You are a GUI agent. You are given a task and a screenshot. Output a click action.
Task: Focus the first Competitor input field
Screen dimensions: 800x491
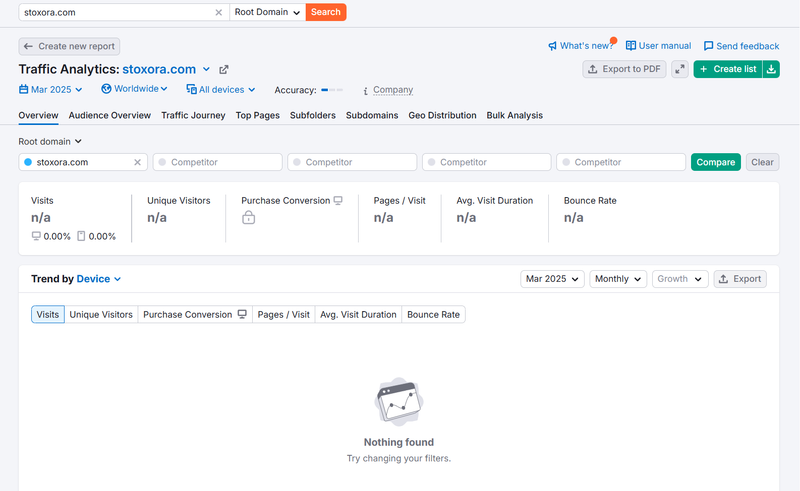pyautogui.click(x=217, y=162)
